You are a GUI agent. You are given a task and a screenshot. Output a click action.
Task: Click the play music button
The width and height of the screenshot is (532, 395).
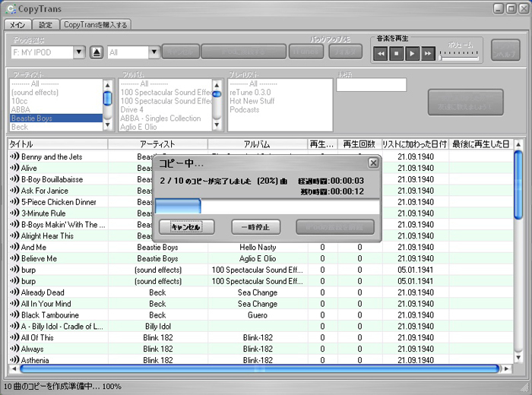(412, 54)
